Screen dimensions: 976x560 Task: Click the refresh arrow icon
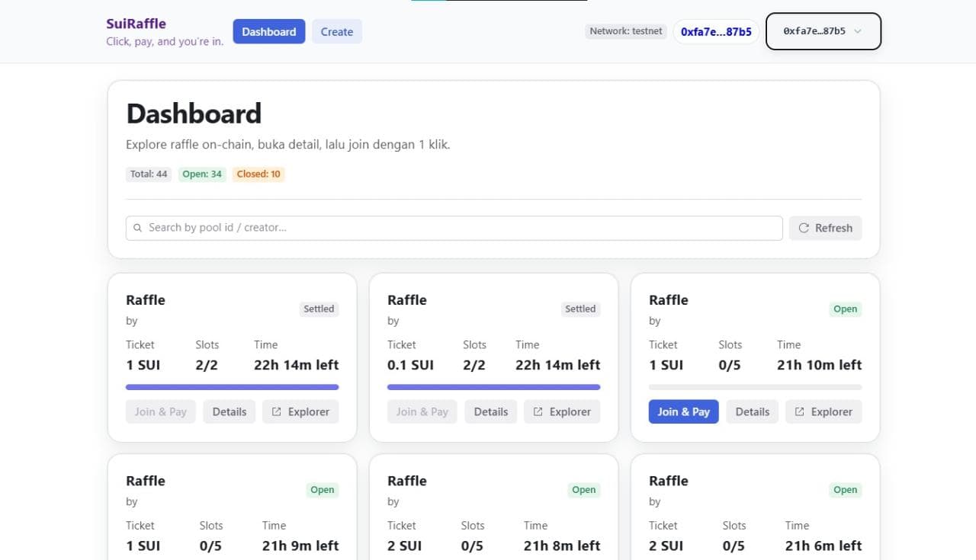[804, 228]
